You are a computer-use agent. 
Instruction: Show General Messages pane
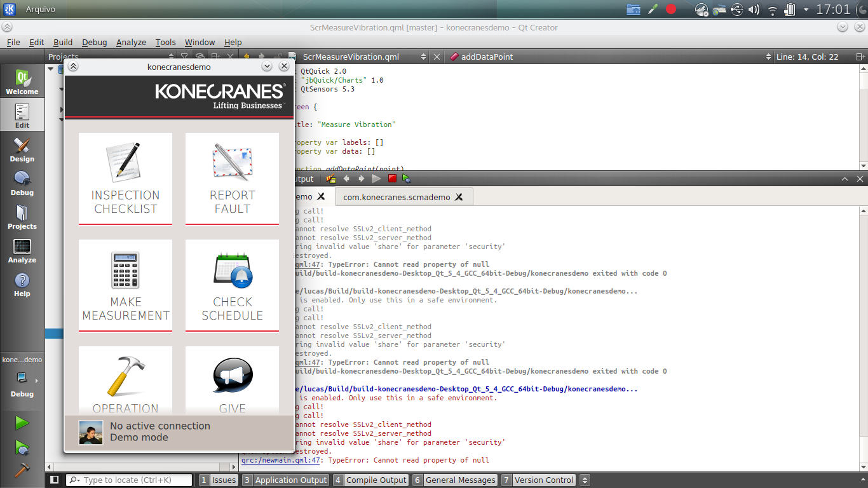454,480
